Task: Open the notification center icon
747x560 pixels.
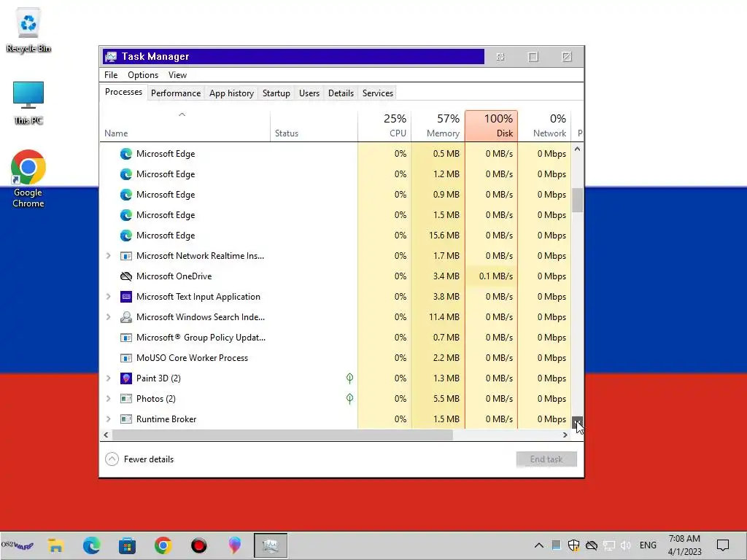Action: click(723, 545)
